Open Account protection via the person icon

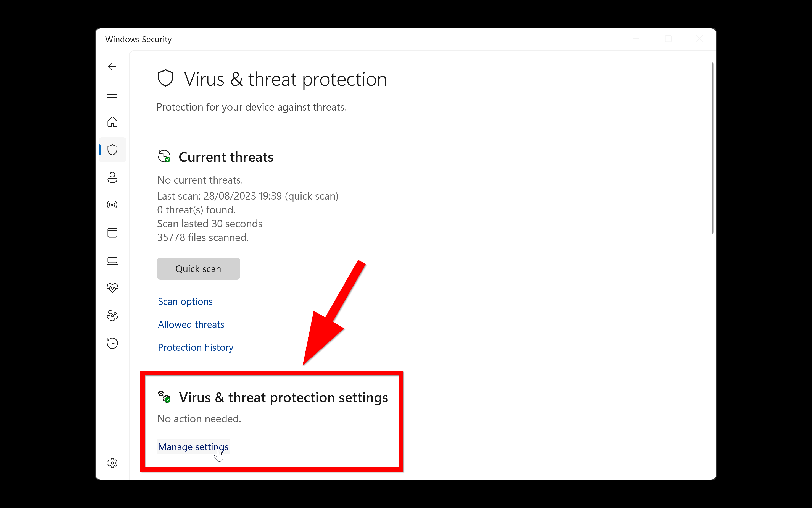click(112, 178)
